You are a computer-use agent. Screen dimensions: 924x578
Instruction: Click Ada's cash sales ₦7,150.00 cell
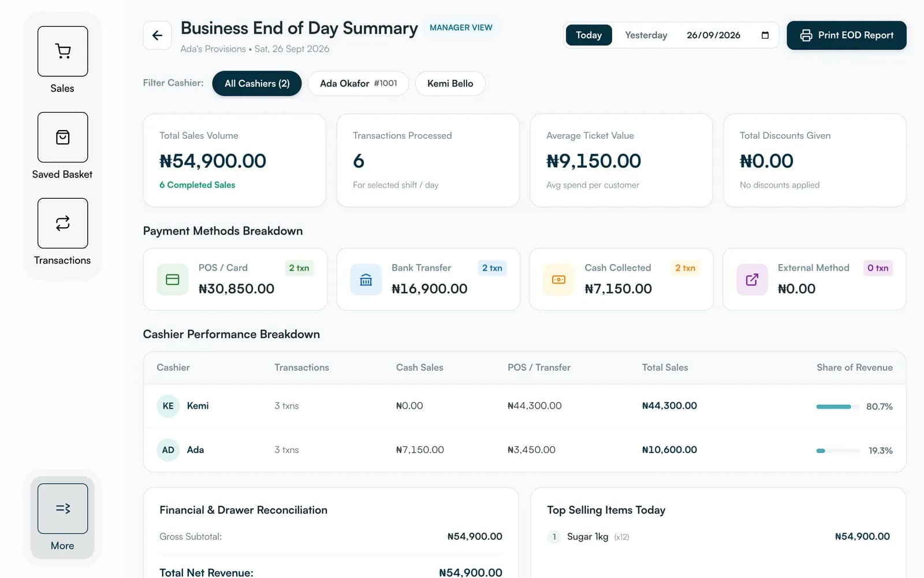click(x=420, y=450)
